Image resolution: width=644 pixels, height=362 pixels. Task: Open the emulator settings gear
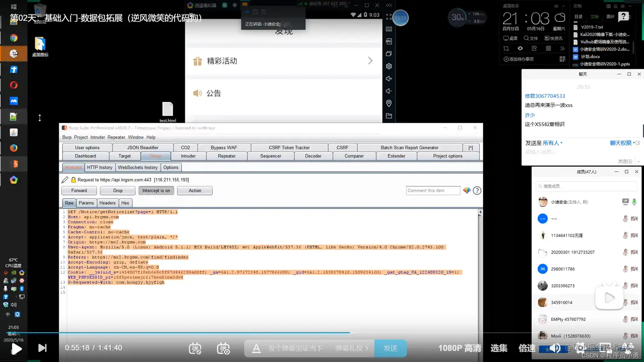click(389, 66)
